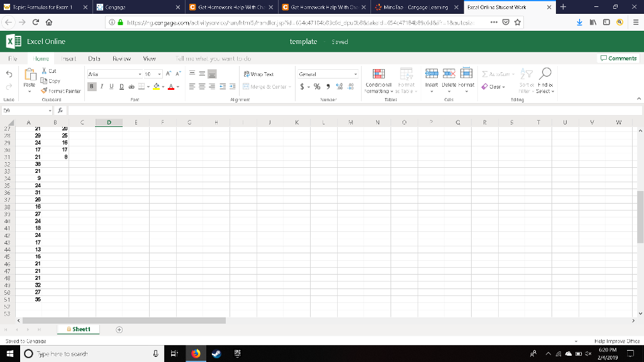Apply comma style number format
644x362 pixels.
328,87
